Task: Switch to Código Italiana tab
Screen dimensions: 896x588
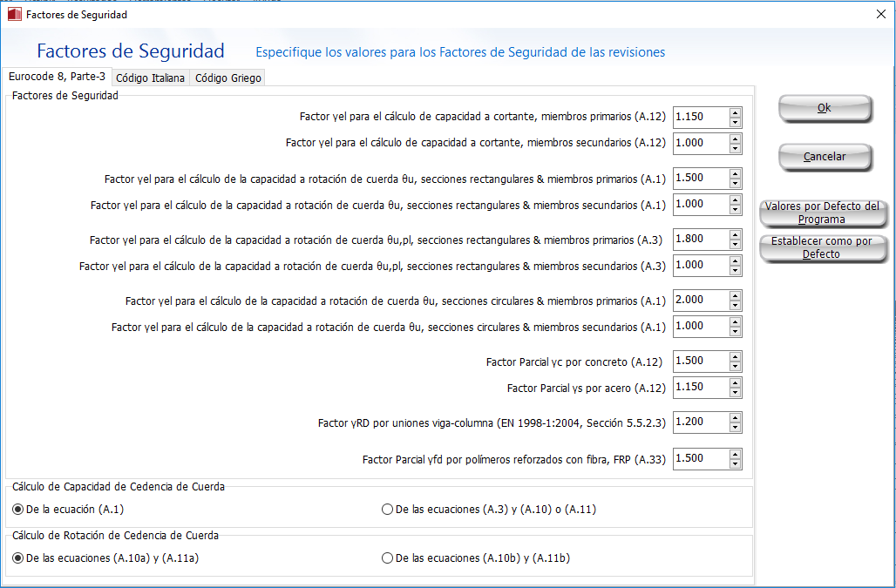Action: pos(150,78)
